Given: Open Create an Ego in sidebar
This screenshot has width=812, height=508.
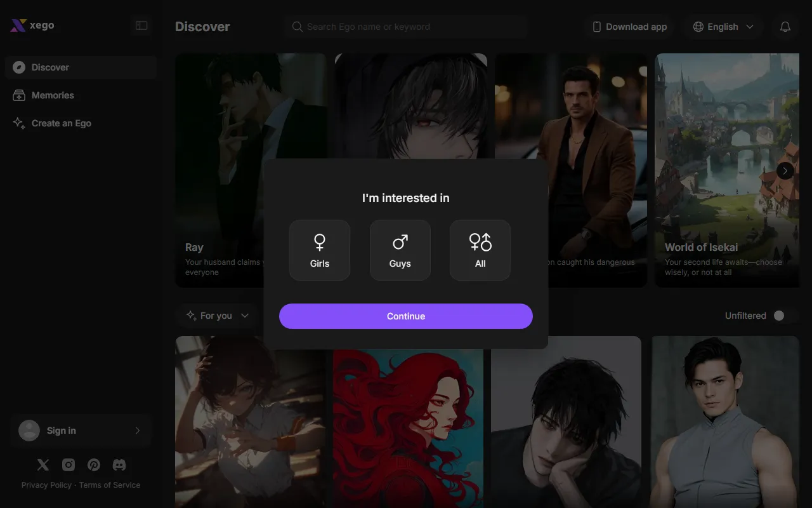Looking at the screenshot, I should click(x=61, y=123).
